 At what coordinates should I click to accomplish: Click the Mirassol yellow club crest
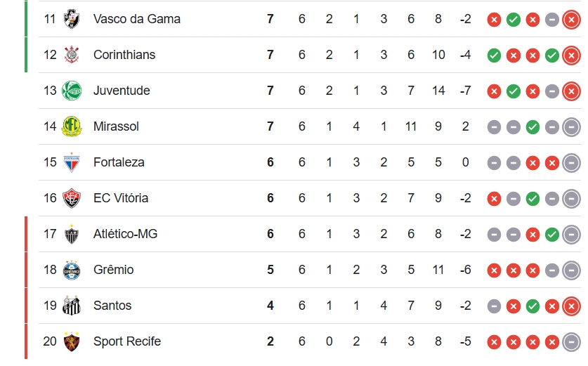pyautogui.click(x=72, y=126)
